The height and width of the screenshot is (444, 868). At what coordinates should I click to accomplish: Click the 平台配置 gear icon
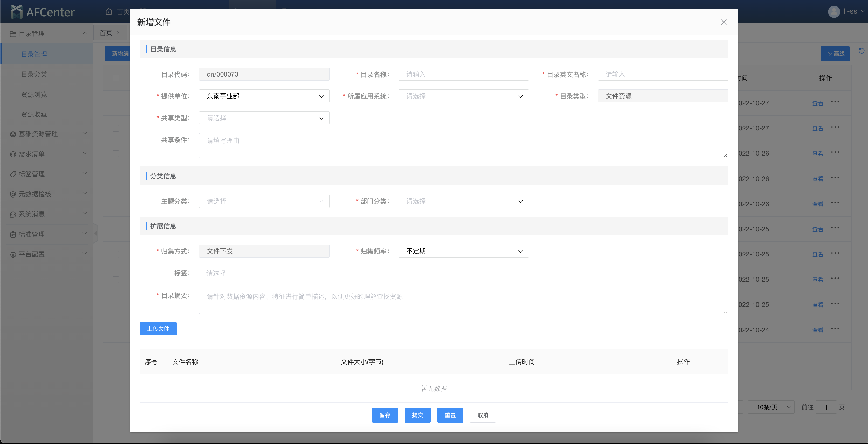click(x=13, y=254)
